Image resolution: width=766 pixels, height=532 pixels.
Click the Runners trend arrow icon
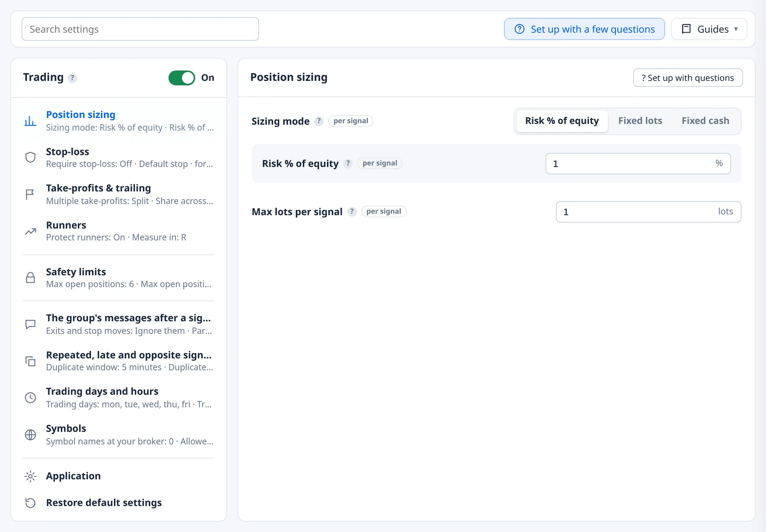[30, 231]
